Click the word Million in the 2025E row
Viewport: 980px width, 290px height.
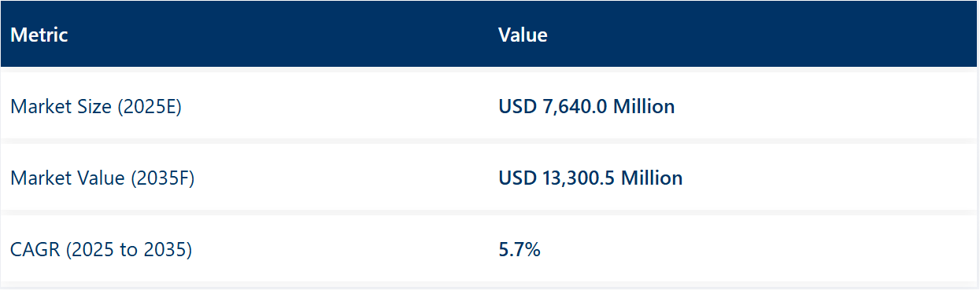pos(644,106)
